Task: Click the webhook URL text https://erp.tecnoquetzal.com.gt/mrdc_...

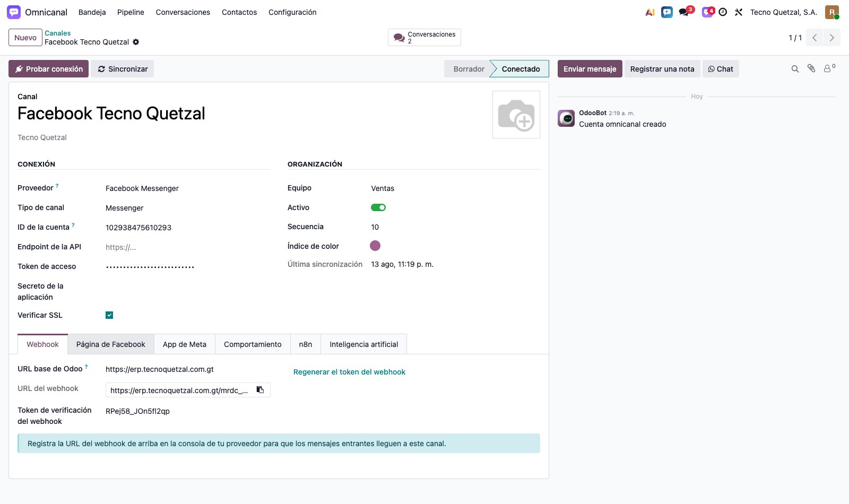Action: (179, 390)
